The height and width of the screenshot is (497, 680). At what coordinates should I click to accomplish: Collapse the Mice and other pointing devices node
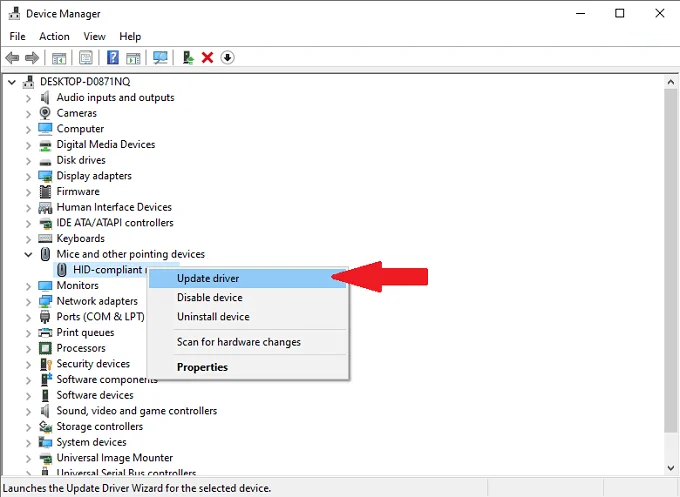28,254
